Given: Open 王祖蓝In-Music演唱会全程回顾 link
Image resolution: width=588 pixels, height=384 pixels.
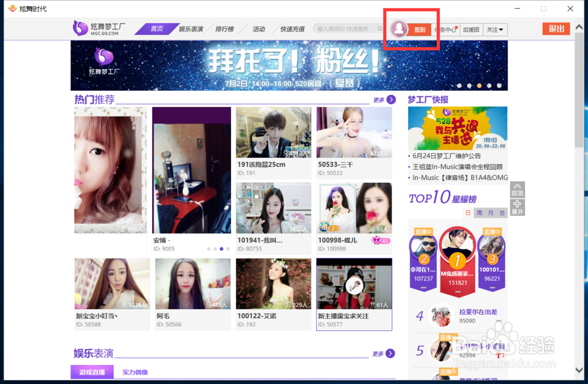Looking at the screenshot, I should click(x=457, y=166).
